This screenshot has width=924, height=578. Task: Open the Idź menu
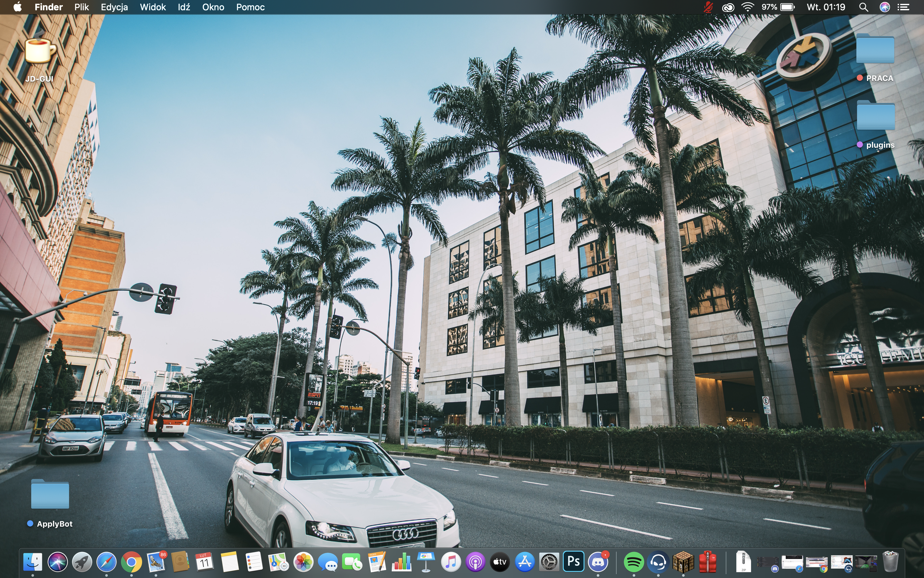click(x=184, y=7)
